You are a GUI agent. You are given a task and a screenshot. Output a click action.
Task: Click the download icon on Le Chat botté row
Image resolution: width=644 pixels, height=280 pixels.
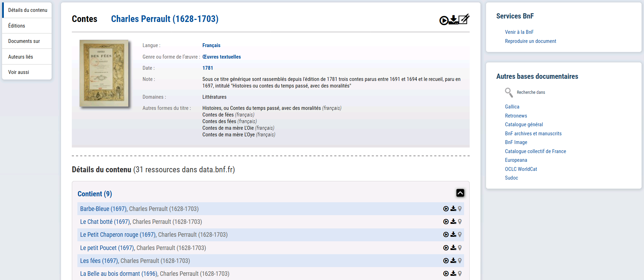(453, 221)
